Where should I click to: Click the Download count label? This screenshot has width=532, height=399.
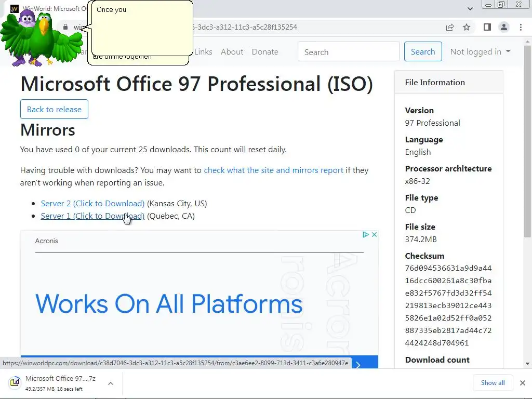(437, 360)
